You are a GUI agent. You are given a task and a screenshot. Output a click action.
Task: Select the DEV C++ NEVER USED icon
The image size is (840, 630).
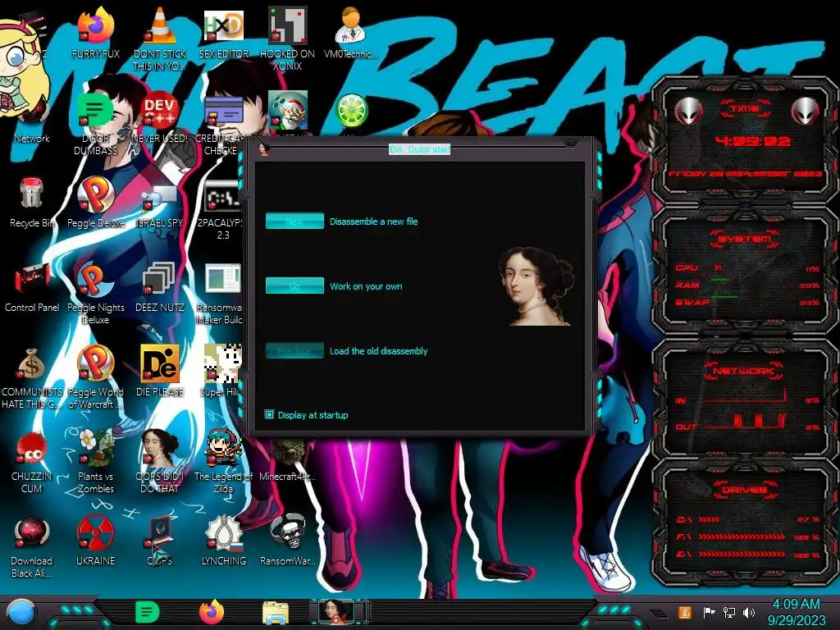click(160, 112)
